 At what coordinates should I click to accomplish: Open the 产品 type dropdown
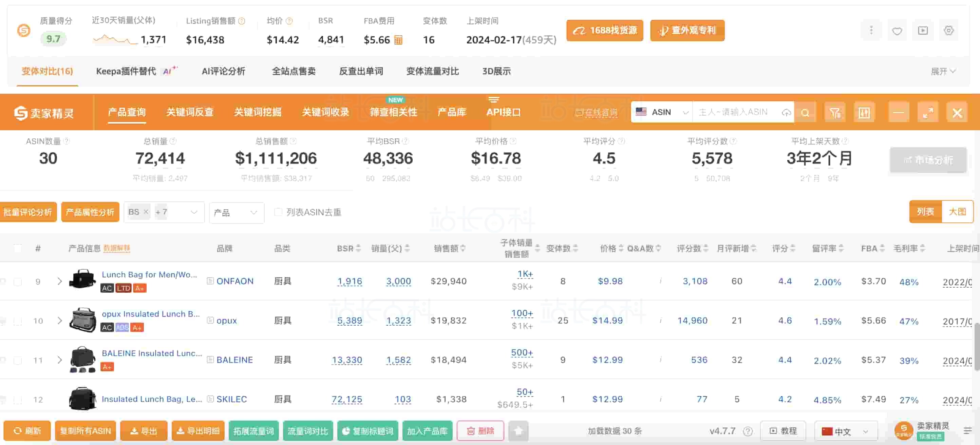click(236, 212)
